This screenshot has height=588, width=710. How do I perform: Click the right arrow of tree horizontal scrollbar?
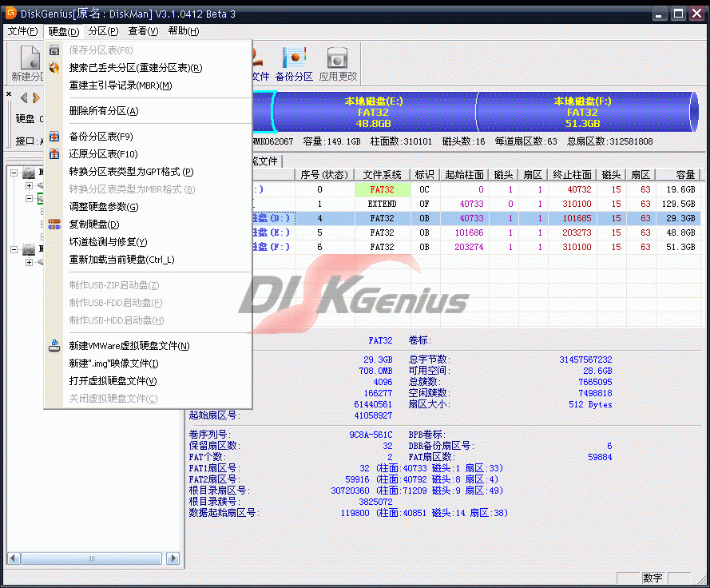[173, 558]
